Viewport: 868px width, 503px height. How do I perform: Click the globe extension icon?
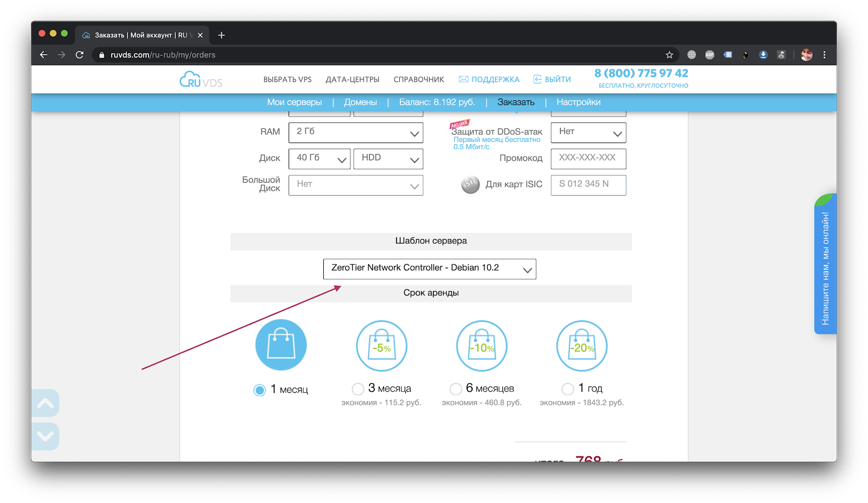(x=692, y=55)
